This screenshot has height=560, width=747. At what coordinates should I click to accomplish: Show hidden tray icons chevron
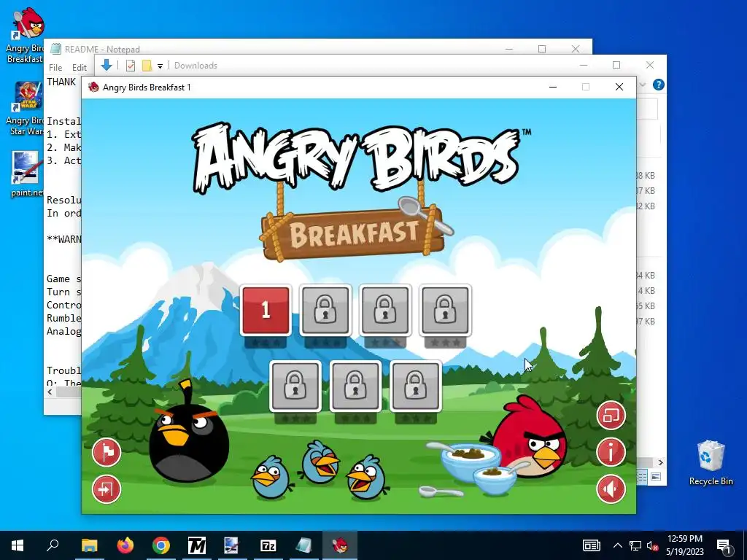tap(617, 545)
